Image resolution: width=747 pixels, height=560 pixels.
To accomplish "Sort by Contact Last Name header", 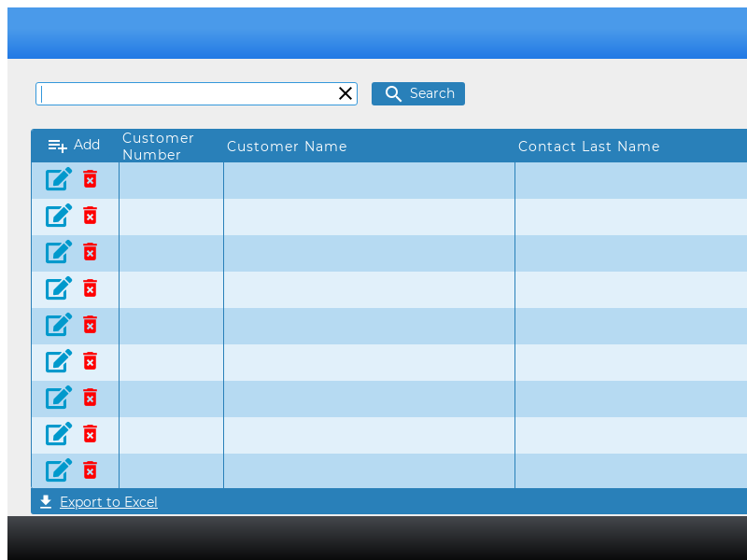I will 588,147.
